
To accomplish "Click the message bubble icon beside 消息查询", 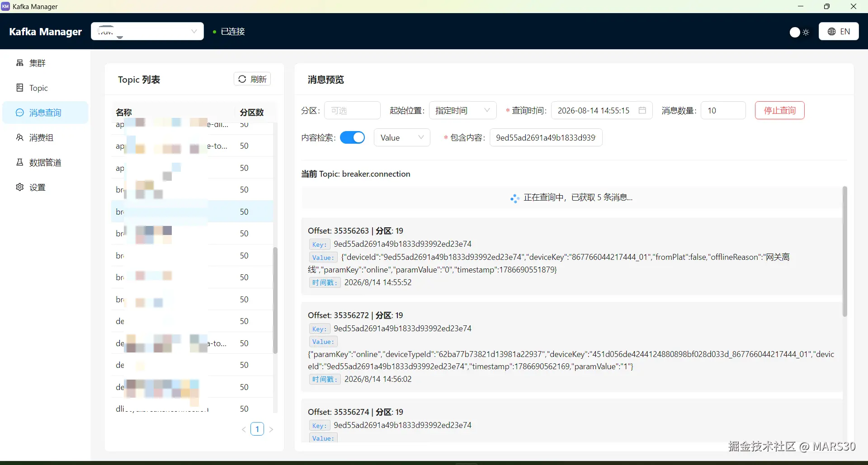I will [x=20, y=113].
